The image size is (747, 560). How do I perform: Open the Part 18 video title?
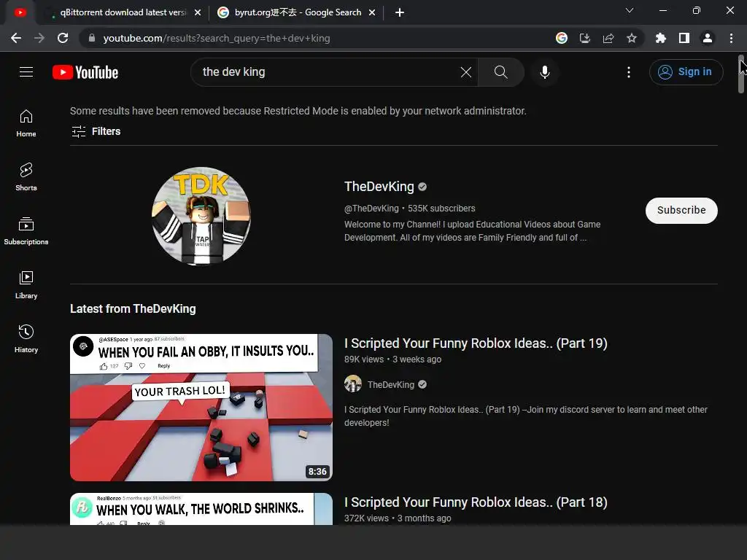476,502
